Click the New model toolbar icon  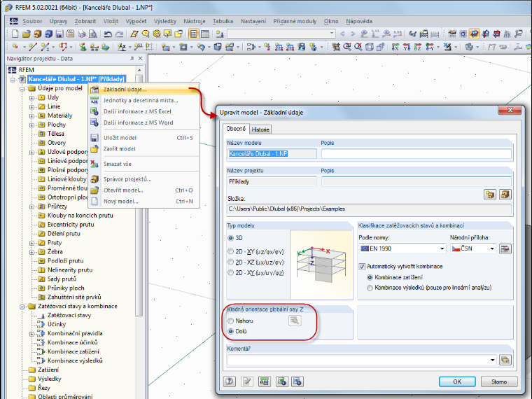coord(15,34)
